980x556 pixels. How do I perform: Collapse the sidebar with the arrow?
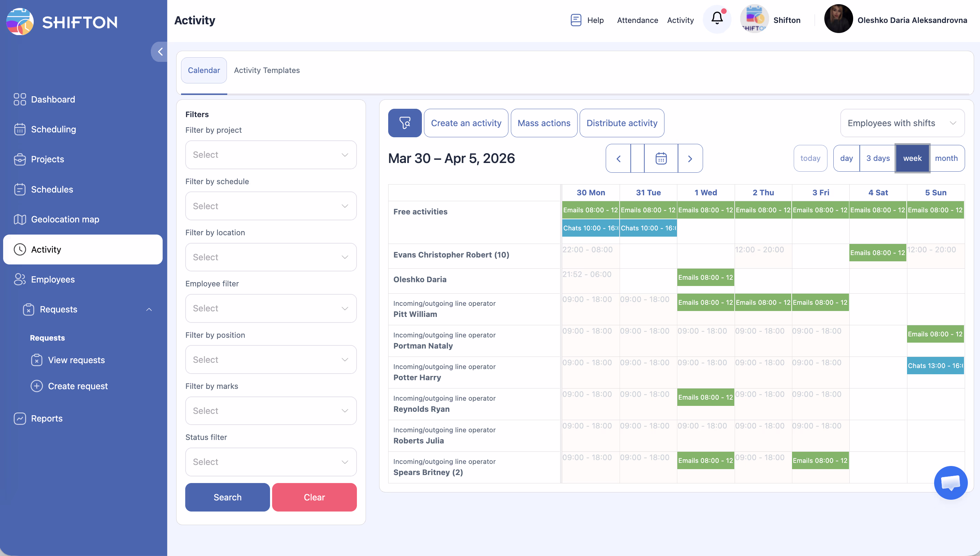tap(160, 51)
